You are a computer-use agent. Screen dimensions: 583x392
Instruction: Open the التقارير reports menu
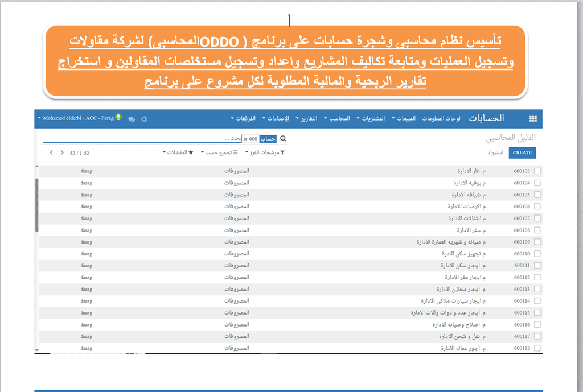pos(306,118)
